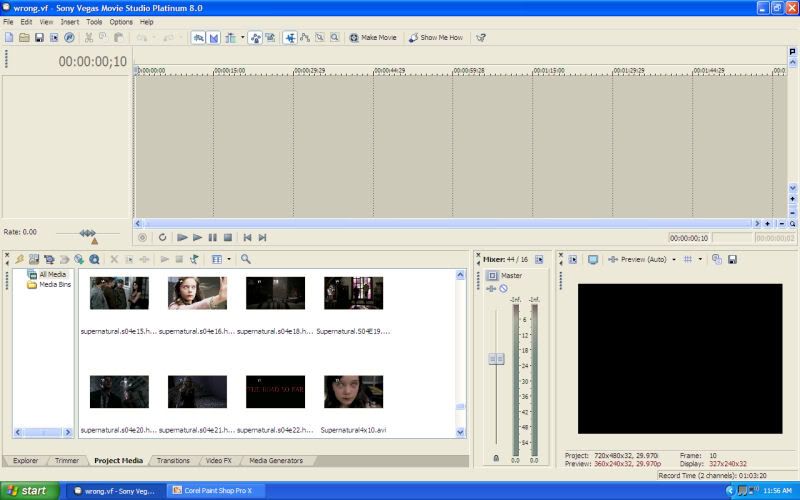Click the Show Me How button
Viewport: 800px width, 500px height.
(436, 37)
